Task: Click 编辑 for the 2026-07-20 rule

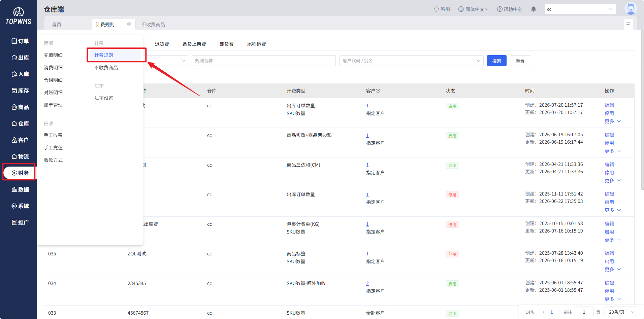Action: (609, 105)
